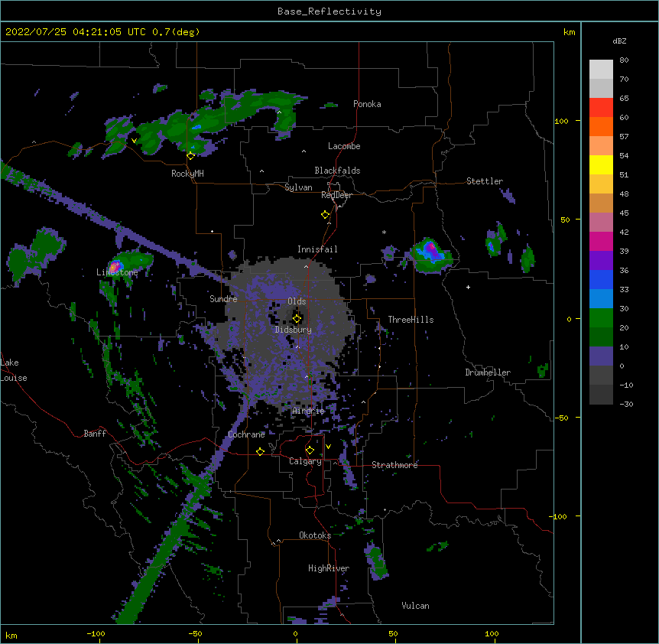
Task: Select the orange 57-60 dBZ legend swatch
Action: coord(601,126)
